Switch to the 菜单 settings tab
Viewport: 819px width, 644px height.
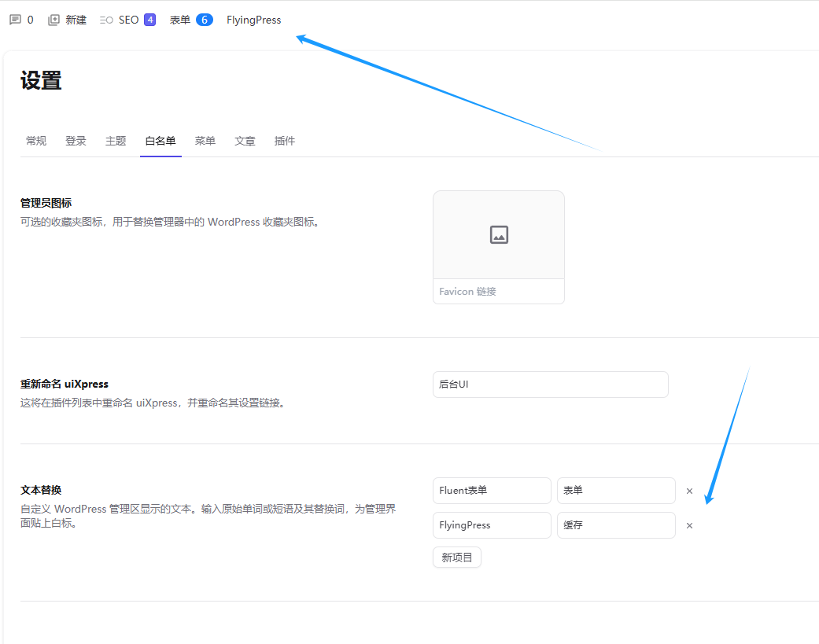205,141
